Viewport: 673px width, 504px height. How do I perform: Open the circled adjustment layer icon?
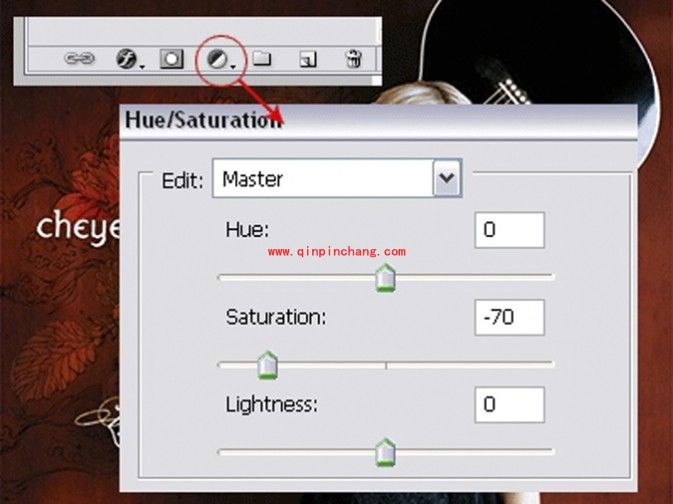[217, 59]
